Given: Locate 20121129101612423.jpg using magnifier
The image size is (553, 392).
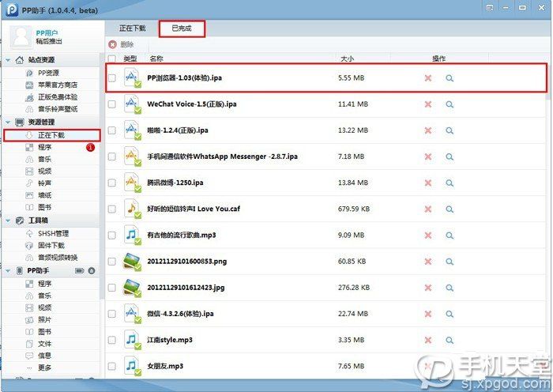Looking at the screenshot, I should click(x=450, y=288).
